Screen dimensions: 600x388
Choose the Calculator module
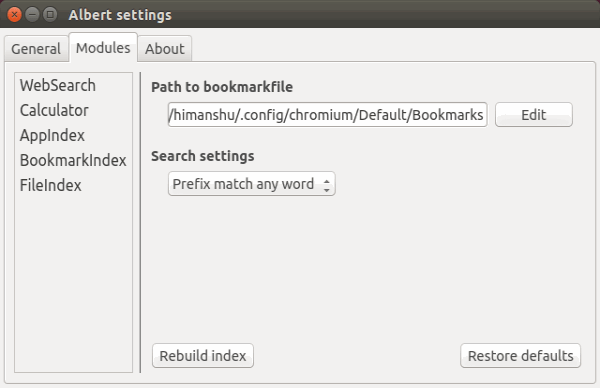click(73, 111)
